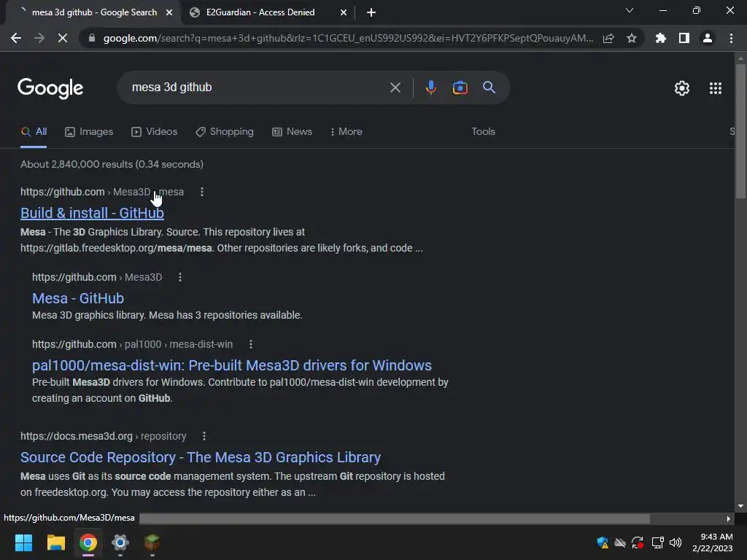View site security lock info
The height and width of the screenshot is (560, 747).
pyautogui.click(x=92, y=38)
